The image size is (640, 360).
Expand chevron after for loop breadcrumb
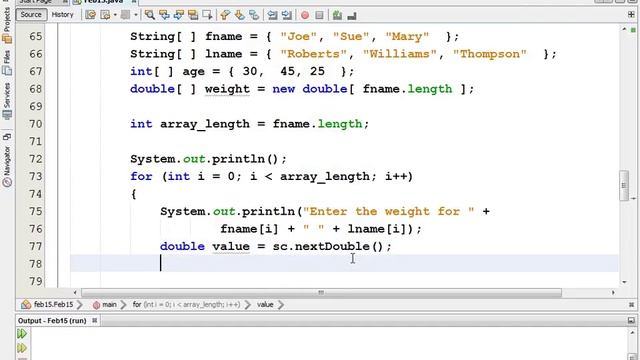pyautogui.click(x=247, y=304)
